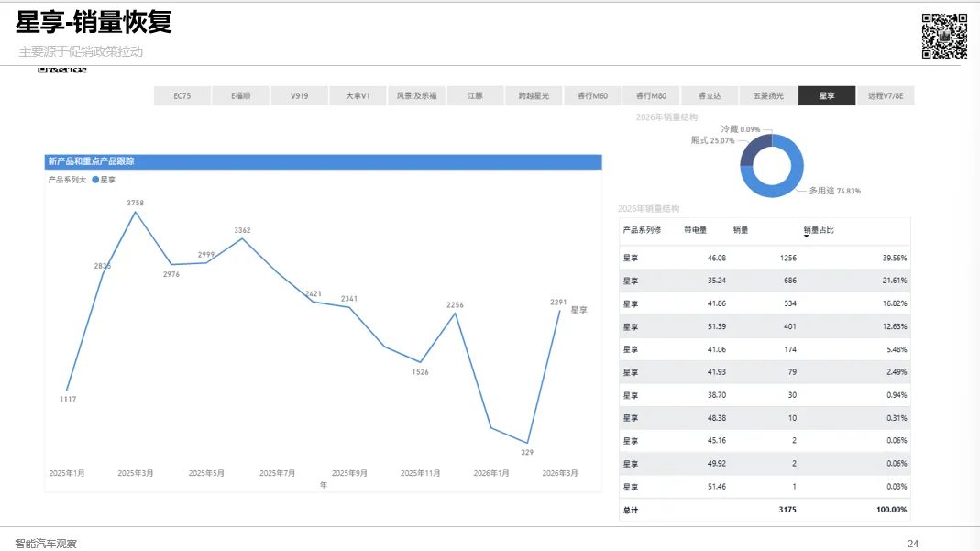
Task: Switch to the V919 product tab
Action: click(300, 95)
